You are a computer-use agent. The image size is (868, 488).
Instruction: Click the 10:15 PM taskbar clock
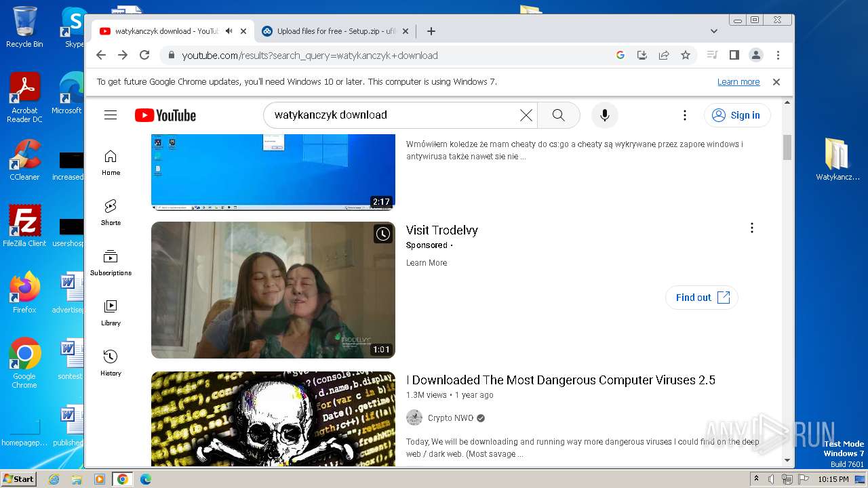click(x=833, y=479)
